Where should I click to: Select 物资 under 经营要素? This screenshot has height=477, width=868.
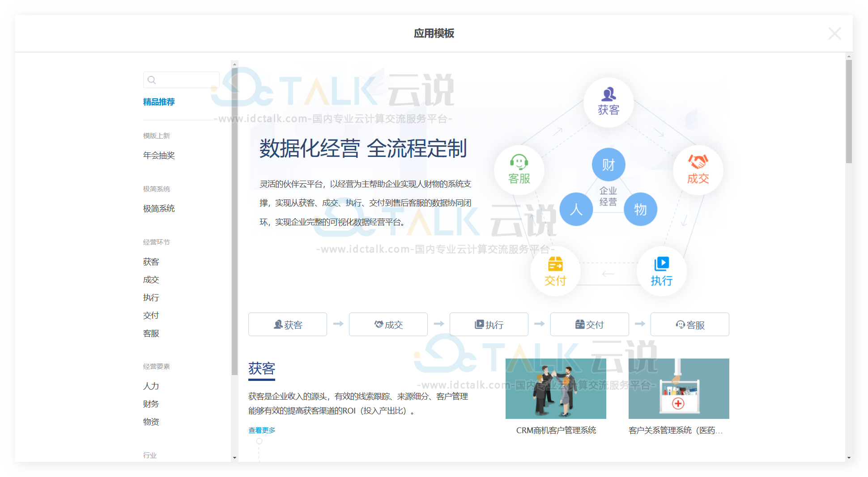pyautogui.click(x=151, y=422)
